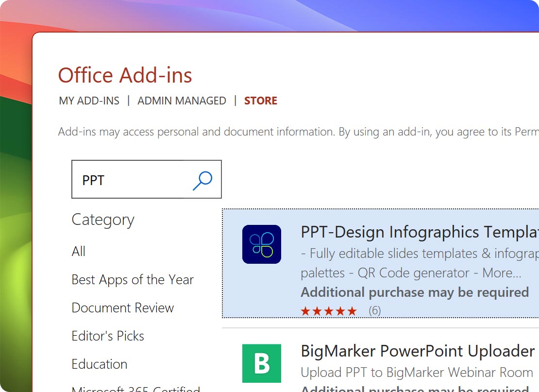The image size is (539, 392).
Task: Select the All category
Action: (x=78, y=252)
